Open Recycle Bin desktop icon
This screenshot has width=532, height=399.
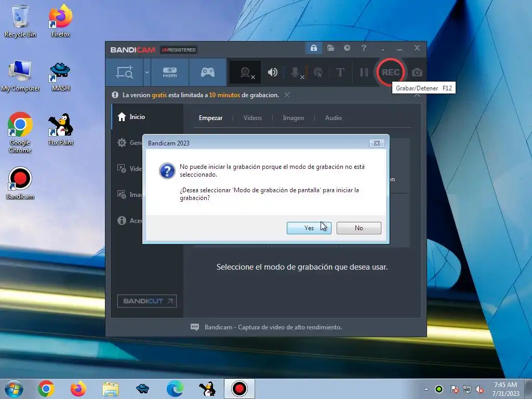point(20,21)
